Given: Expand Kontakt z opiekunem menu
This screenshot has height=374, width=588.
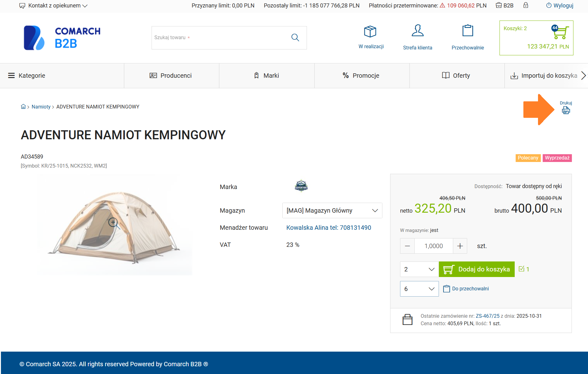Looking at the screenshot, I should tap(53, 6).
